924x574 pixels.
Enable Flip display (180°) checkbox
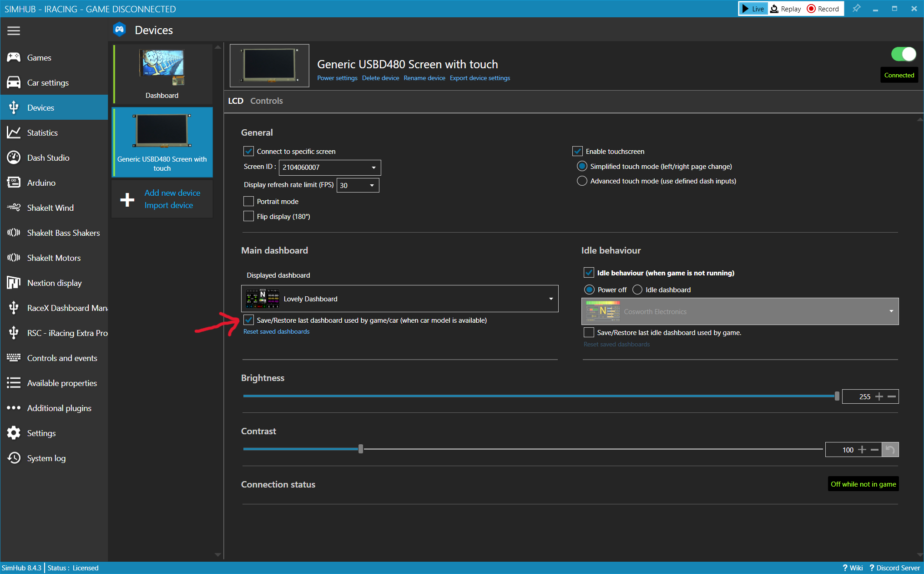(248, 216)
